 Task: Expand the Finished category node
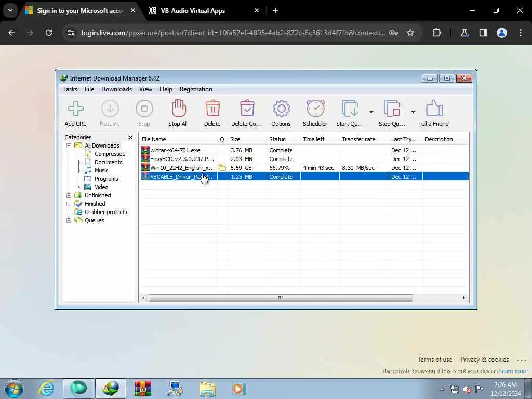tap(69, 204)
